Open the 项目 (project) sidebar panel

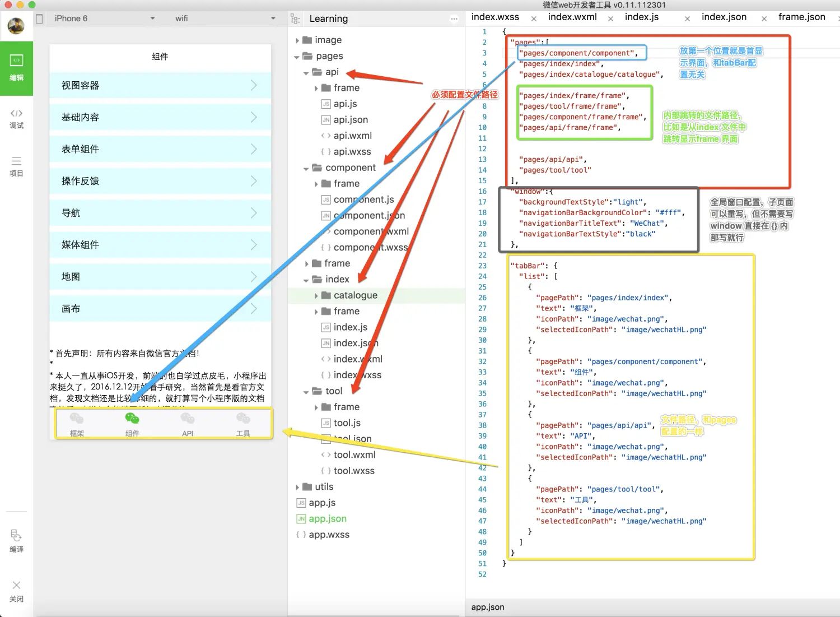tap(16, 166)
